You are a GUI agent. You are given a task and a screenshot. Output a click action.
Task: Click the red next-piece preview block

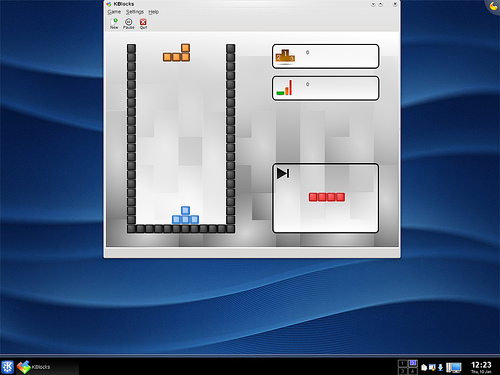(327, 197)
